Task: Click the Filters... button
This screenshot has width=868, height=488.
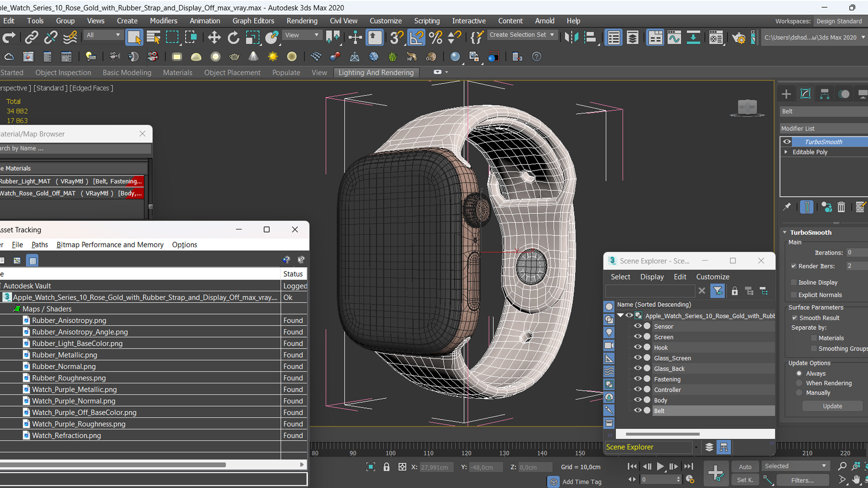Action: [x=802, y=480]
